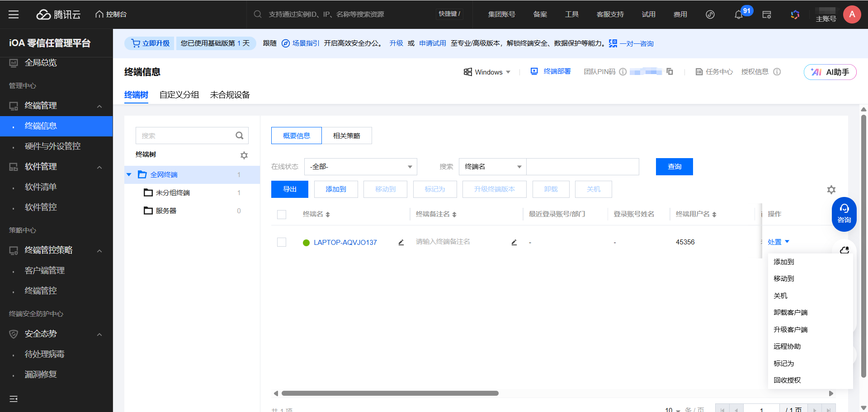868x412 pixels.
Task: Switch to the custom grouping tab
Action: pos(179,95)
